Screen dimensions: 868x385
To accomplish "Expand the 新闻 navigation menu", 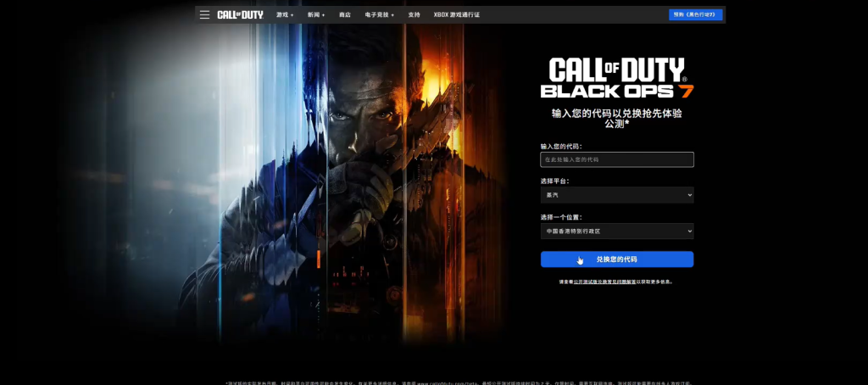I will [316, 14].
